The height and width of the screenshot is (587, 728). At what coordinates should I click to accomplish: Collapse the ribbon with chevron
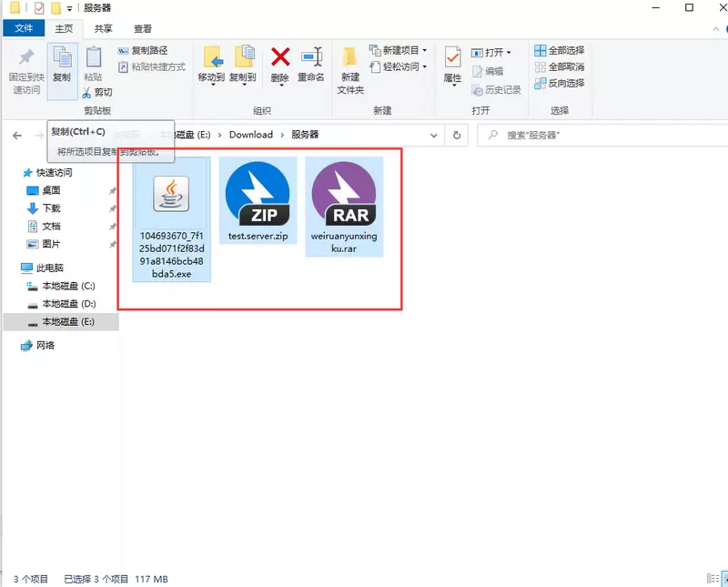(715, 29)
